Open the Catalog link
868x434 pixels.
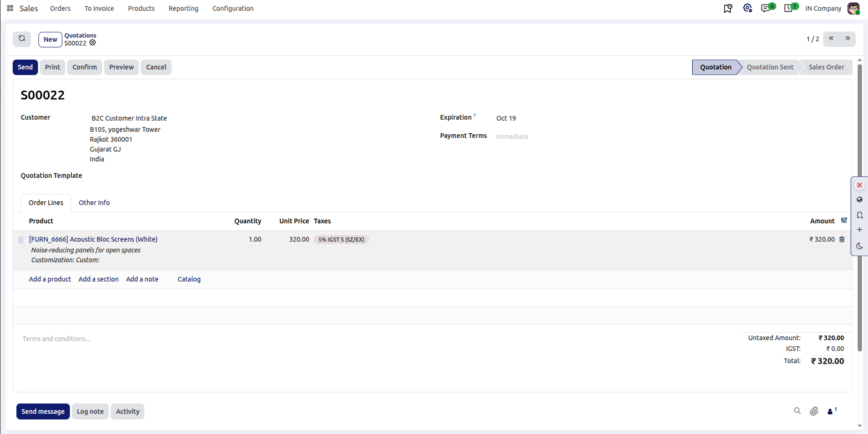point(189,279)
